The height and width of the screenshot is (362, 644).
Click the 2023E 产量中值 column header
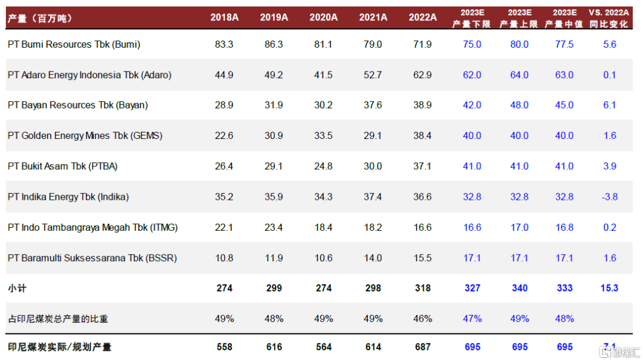564,18
